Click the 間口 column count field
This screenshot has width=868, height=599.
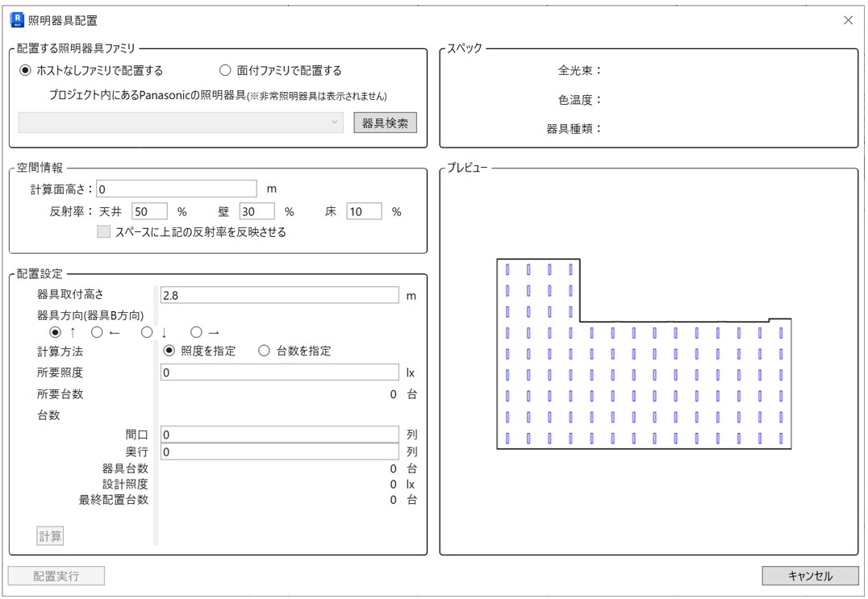tap(279, 435)
